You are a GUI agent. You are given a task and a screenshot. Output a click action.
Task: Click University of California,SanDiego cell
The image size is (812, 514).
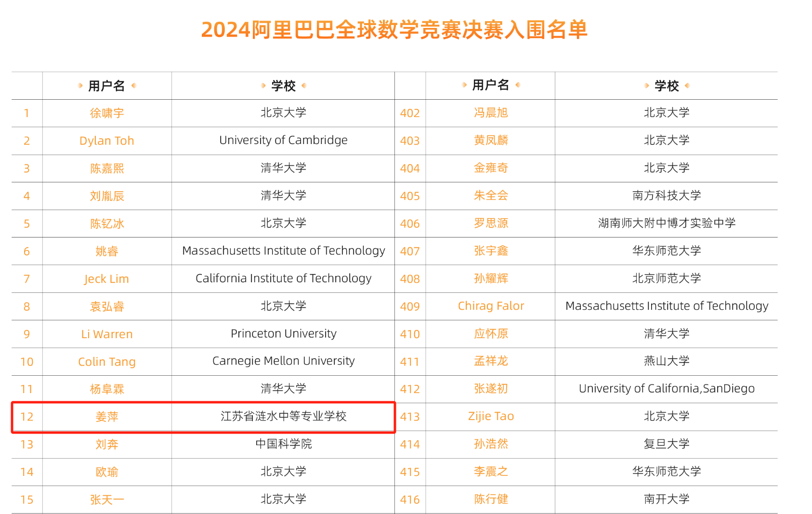pos(667,389)
